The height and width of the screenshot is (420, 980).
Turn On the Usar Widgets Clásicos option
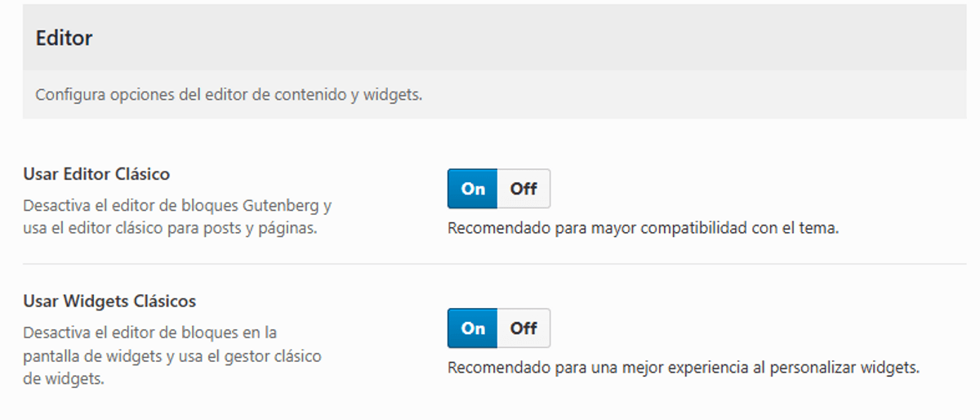(x=473, y=328)
